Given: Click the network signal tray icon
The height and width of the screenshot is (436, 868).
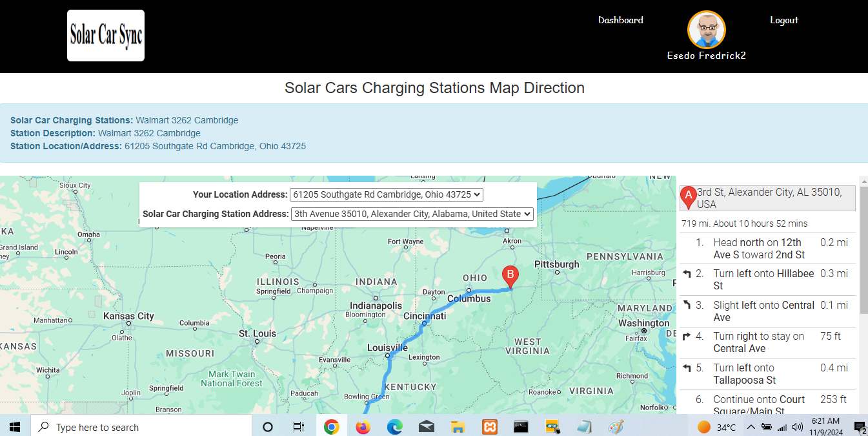Looking at the screenshot, I should (782, 427).
